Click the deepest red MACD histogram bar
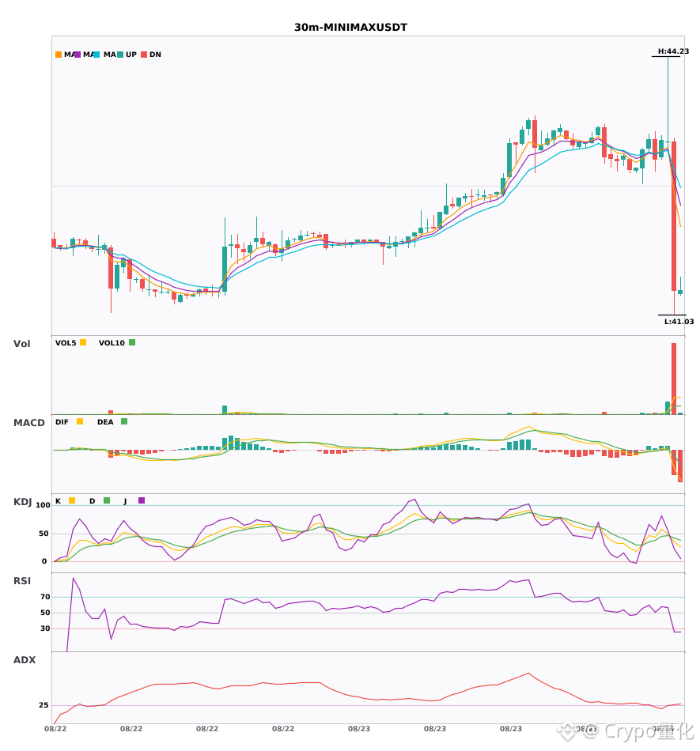 [680, 466]
